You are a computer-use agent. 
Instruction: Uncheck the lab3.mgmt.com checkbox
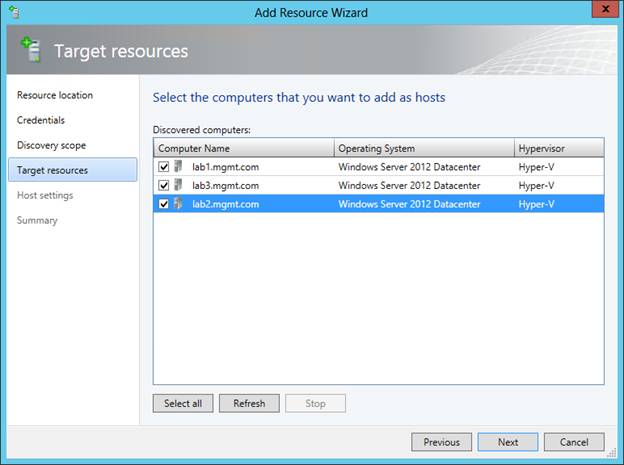click(x=164, y=185)
